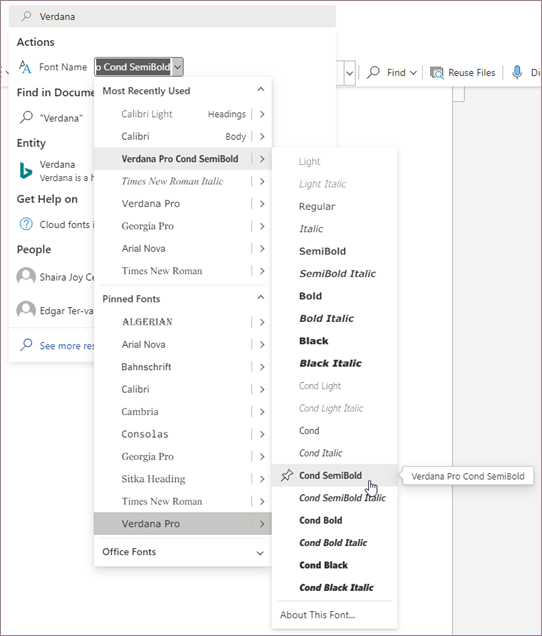The image size is (542, 636).
Task: Click the Font Name action icon
Action: coord(25,67)
